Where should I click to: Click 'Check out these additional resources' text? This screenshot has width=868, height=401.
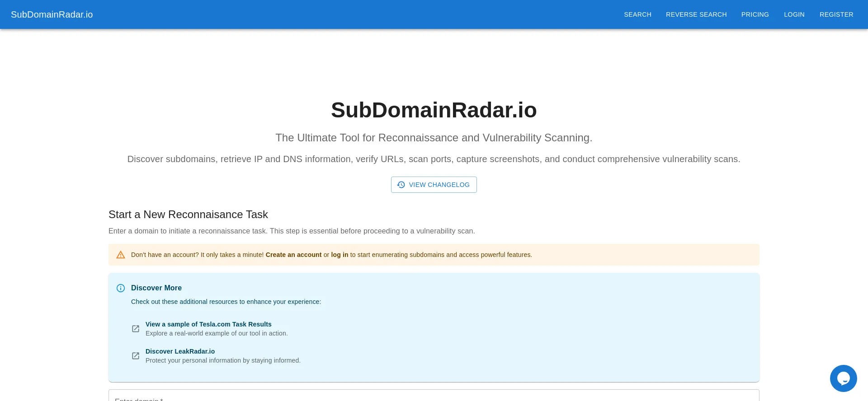click(226, 302)
